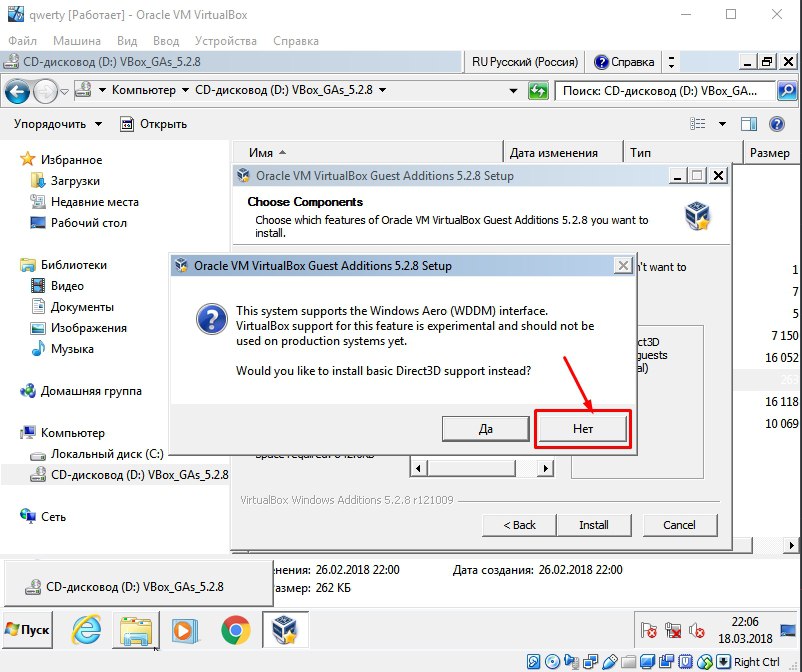Screen dimensions: 802x672
Task: Click the muted volume tray icon
Action: tap(697, 630)
